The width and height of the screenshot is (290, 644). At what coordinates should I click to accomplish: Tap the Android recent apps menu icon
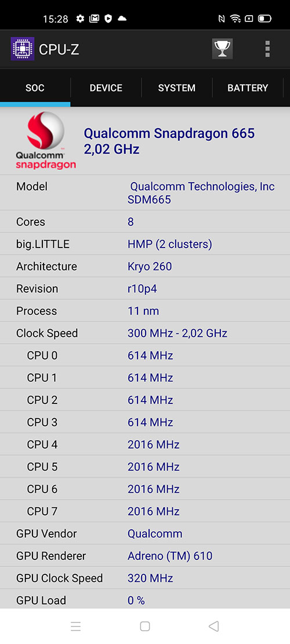coord(75,626)
